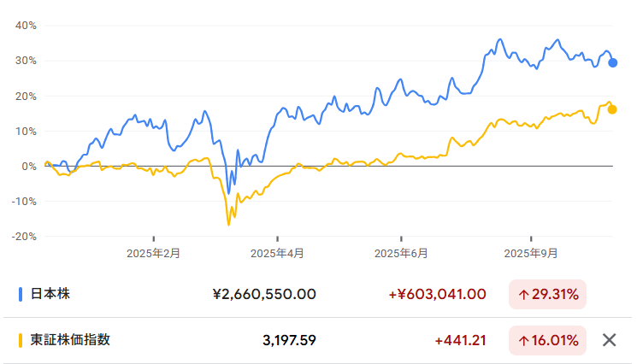Click the yellow endpoint dot of 東証株価指数 line
The image size is (637, 364).
612,109
